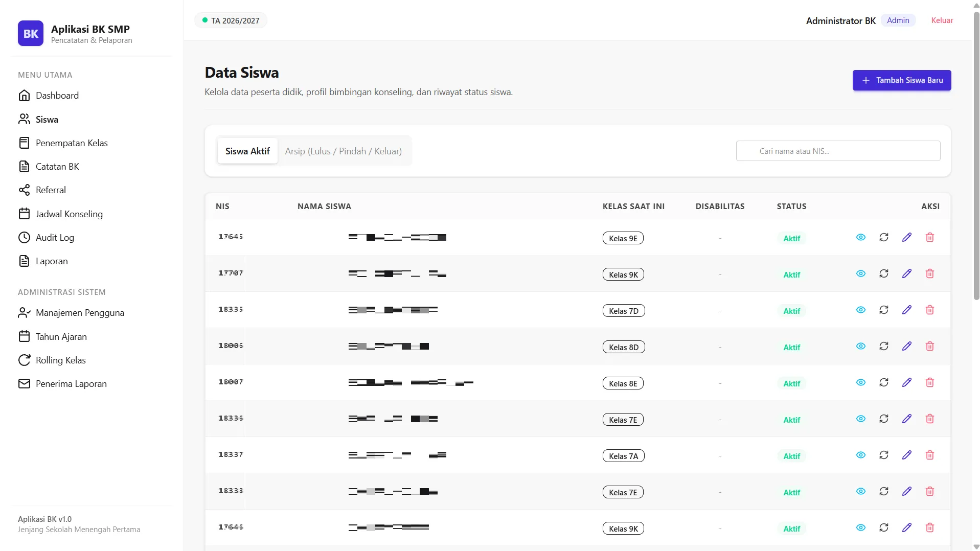This screenshot has height=551, width=980.
Task: Go to Tahun Ajaran settings
Action: pyautogui.click(x=53, y=337)
